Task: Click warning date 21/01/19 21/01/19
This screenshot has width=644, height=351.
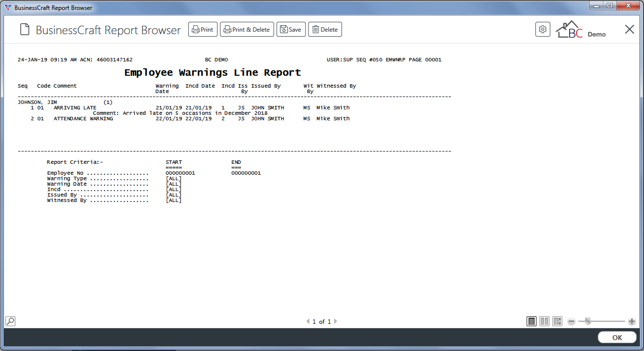Action: [183, 107]
